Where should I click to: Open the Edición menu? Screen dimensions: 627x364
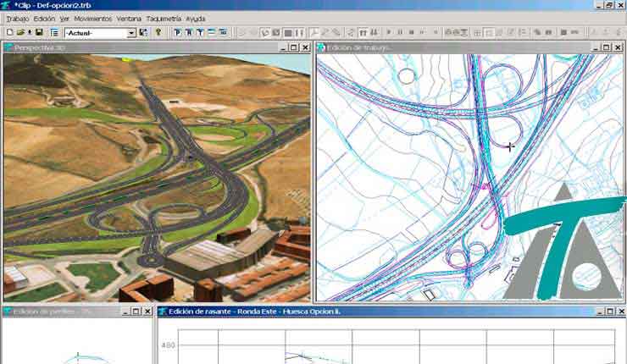click(44, 19)
